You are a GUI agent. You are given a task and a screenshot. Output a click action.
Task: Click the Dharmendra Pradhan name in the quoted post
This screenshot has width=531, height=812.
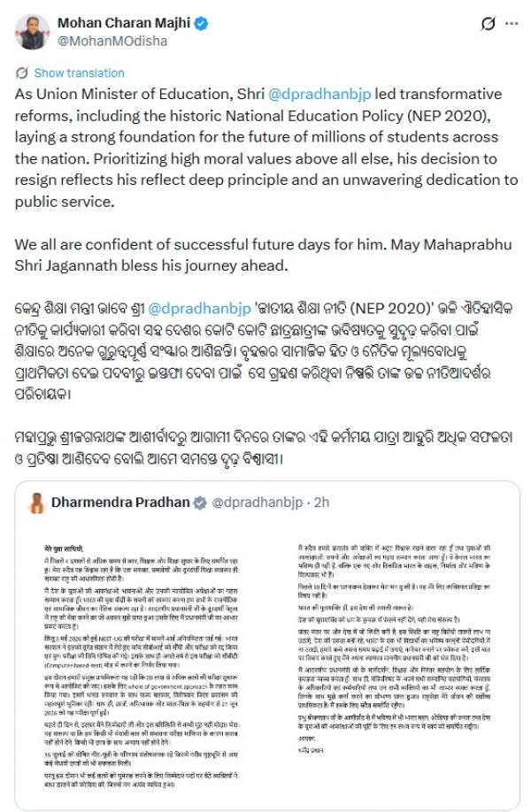click(x=120, y=502)
